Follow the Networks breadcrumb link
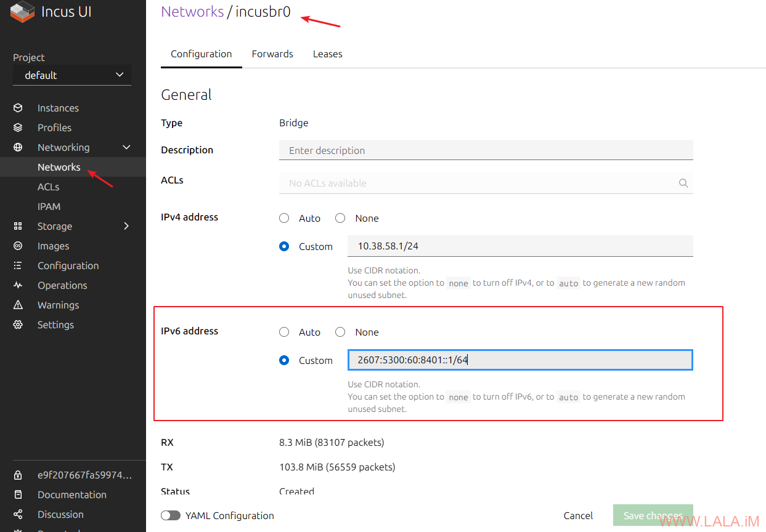The width and height of the screenshot is (766, 532). pos(192,12)
